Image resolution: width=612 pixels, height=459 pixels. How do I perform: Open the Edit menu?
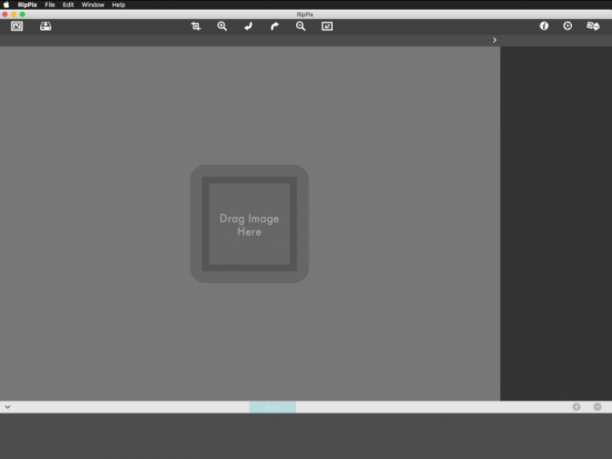pos(68,5)
